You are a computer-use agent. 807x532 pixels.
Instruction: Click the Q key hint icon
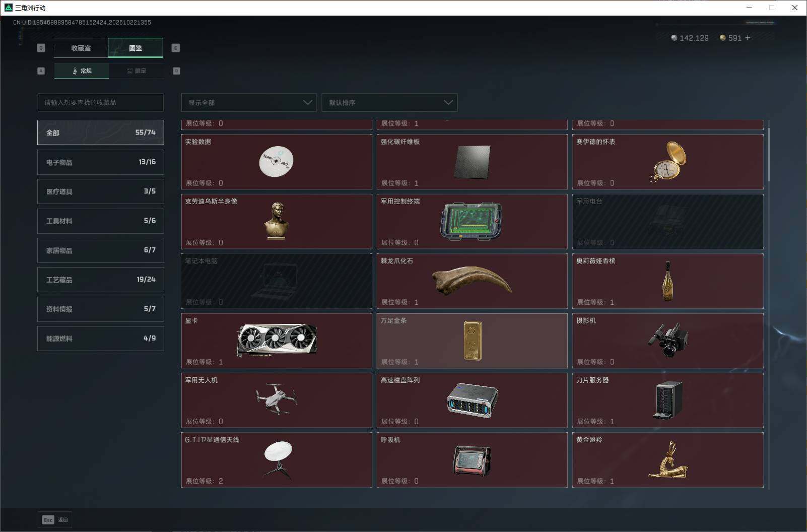point(41,48)
